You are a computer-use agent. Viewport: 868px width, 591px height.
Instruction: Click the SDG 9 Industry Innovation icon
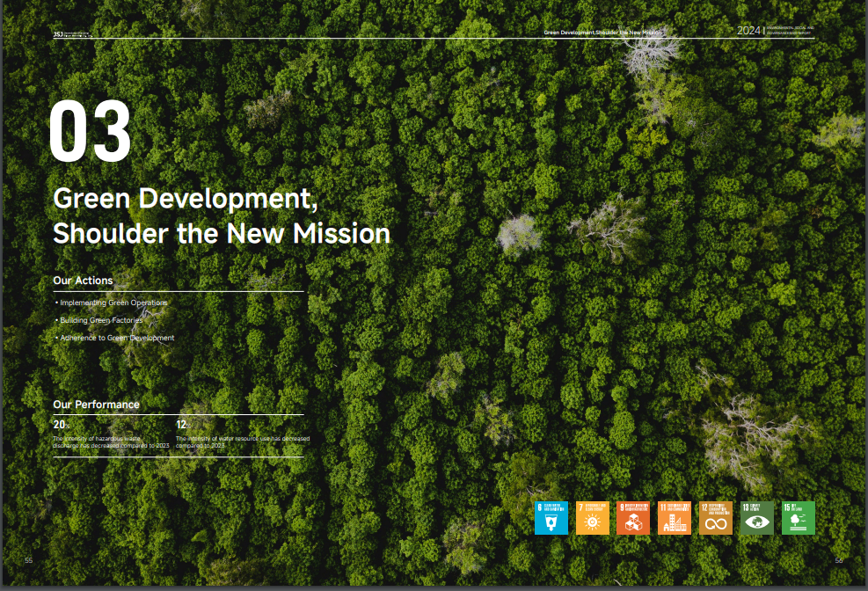[x=633, y=518]
